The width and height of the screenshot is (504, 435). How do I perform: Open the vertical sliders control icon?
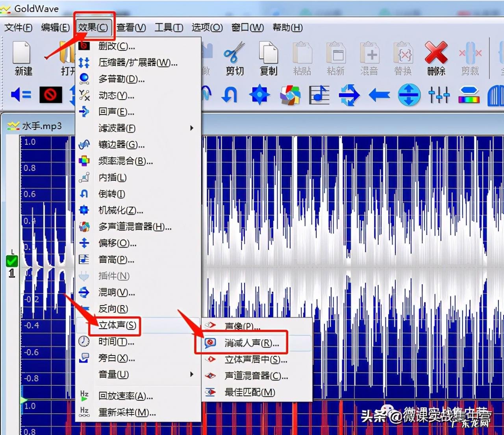pos(439,95)
